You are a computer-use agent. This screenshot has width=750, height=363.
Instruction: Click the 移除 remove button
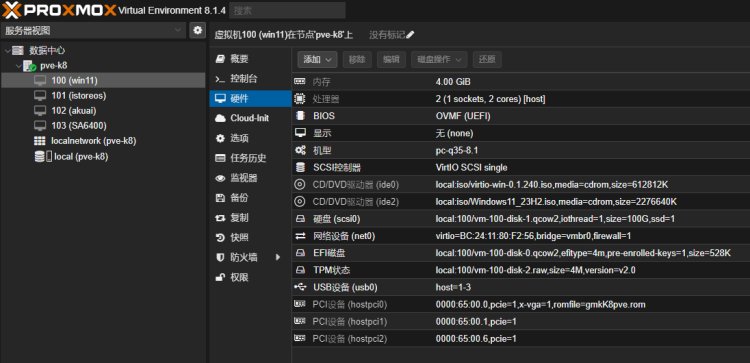pos(357,59)
